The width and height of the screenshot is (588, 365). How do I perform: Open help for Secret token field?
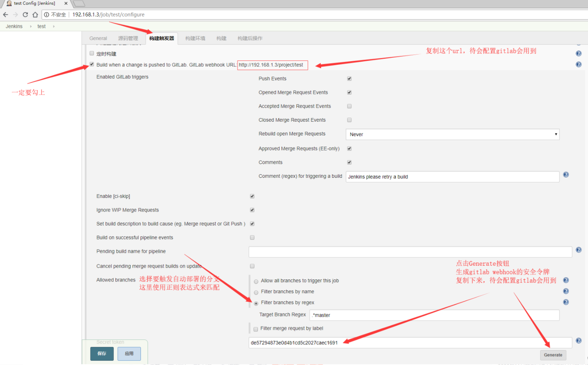(x=579, y=341)
